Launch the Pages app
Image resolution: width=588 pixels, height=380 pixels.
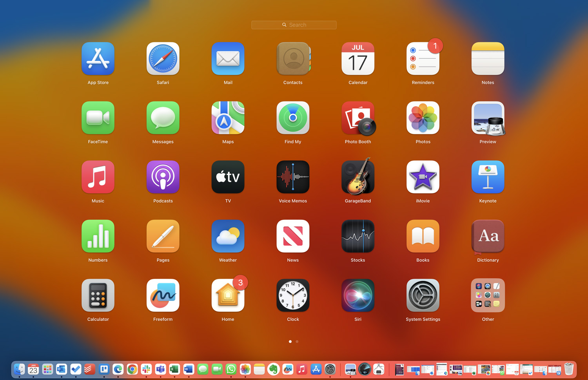pos(163,236)
